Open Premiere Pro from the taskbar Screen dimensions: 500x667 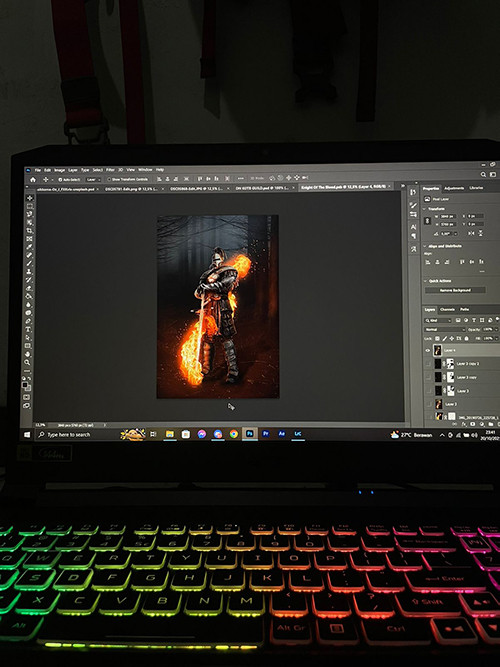[x=266, y=434]
